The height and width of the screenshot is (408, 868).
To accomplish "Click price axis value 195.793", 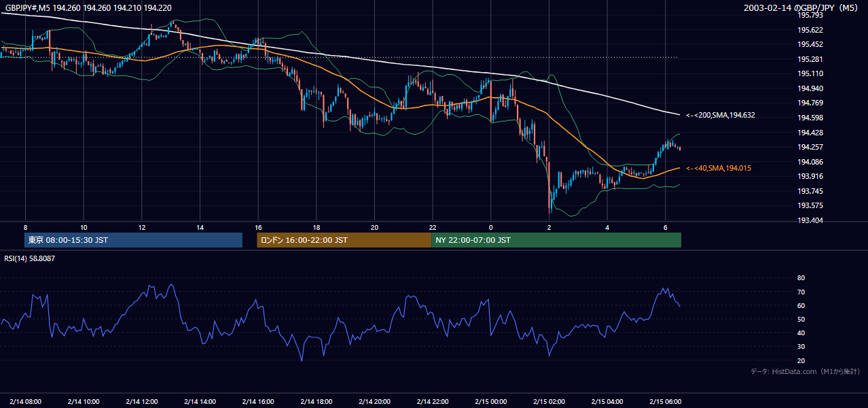I will tap(810, 15).
